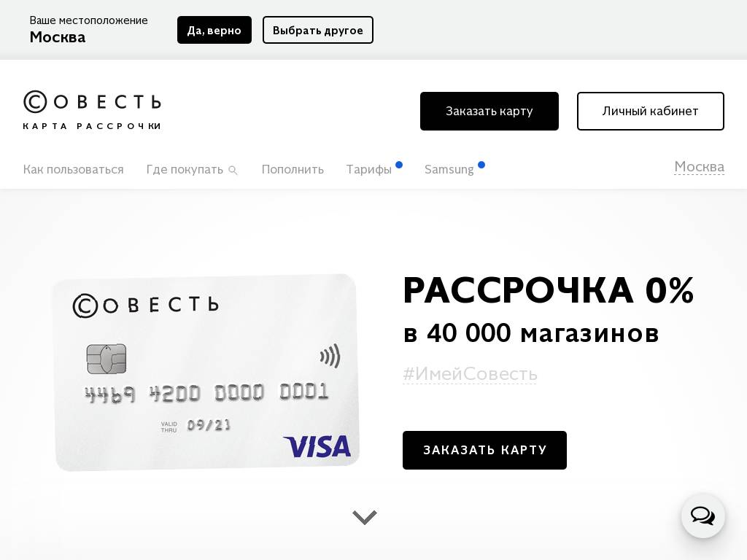The height and width of the screenshot is (560, 747).
Task: Click the down chevron arrow below card
Action: tap(365, 517)
